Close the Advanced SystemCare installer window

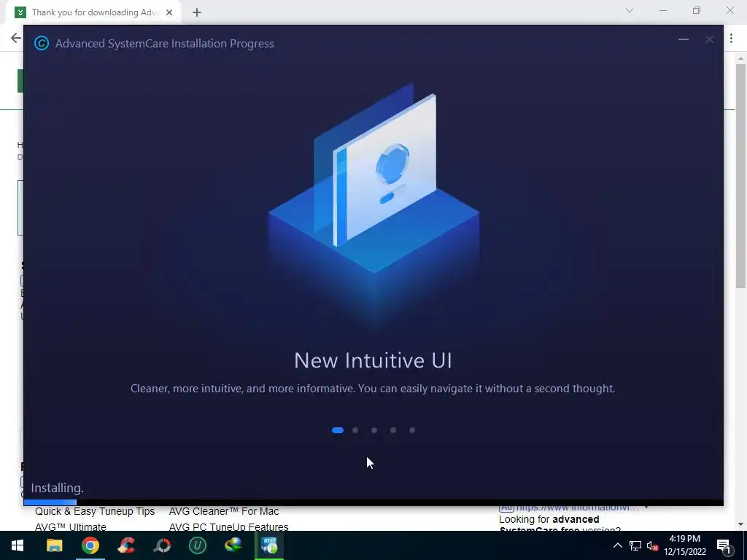(709, 39)
